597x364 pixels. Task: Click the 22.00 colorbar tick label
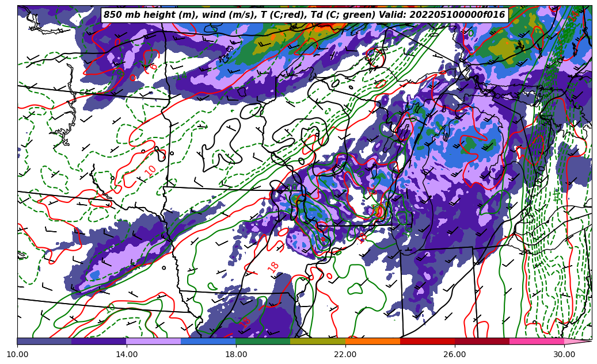[x=345, y=355]
